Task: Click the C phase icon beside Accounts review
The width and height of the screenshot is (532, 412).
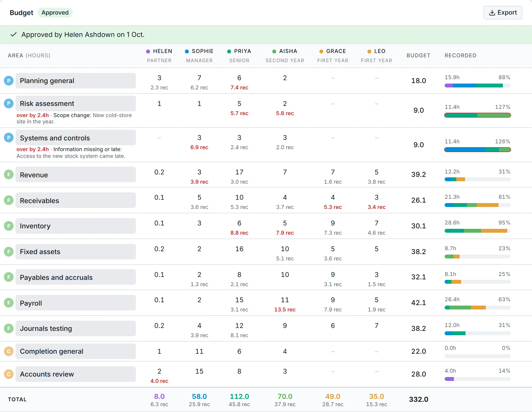Action: [x=9, y=374]
